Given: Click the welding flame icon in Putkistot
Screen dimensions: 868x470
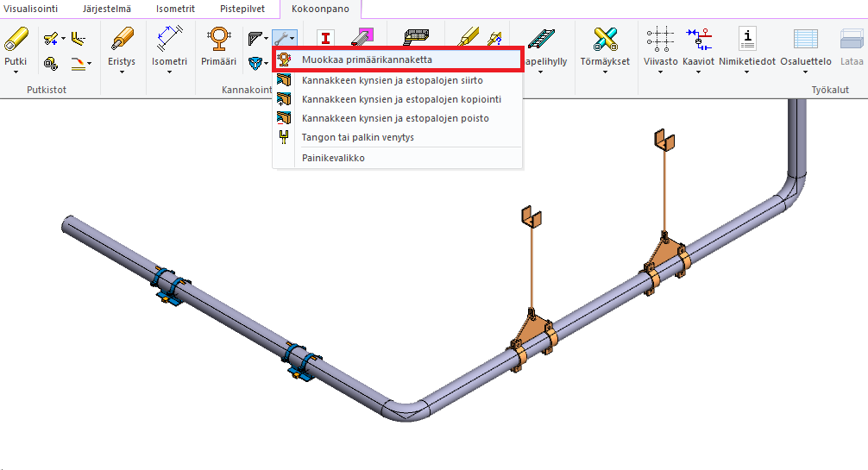Looking at the screenshot, I should pos(78,64).
